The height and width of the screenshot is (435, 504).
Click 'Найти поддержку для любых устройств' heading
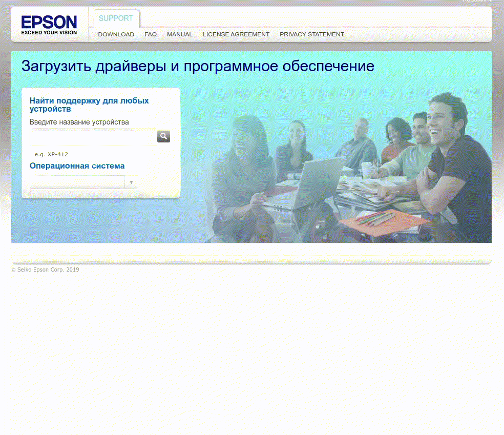(x=89, y=105)
